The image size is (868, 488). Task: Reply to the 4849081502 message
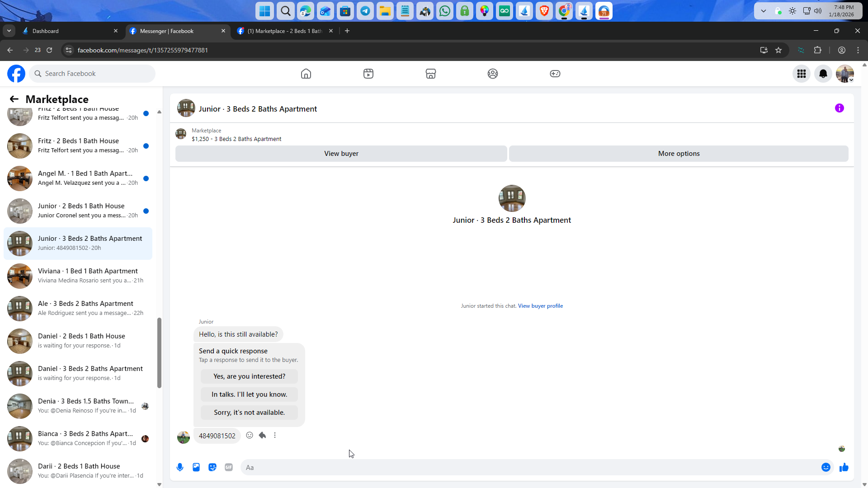(x=262, y=435)
